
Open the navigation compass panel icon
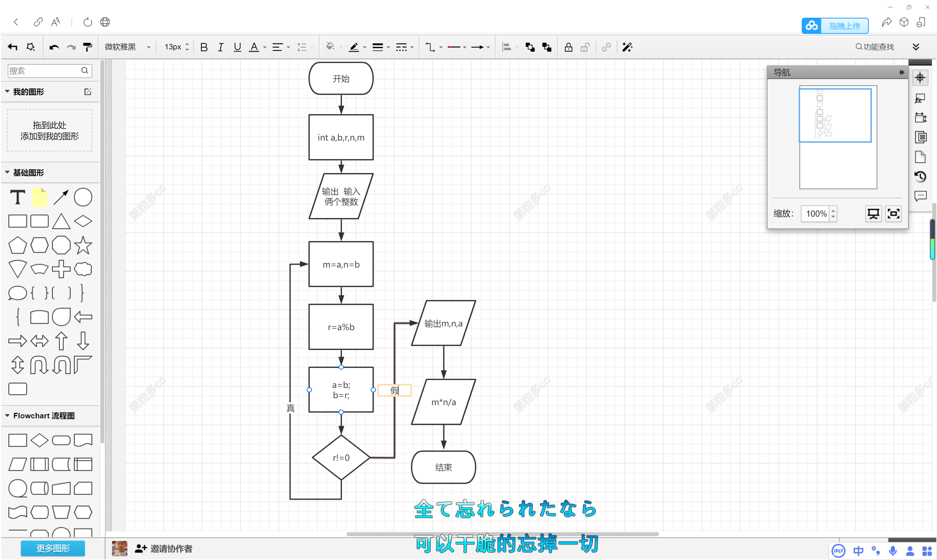click(x=920, y=77)
